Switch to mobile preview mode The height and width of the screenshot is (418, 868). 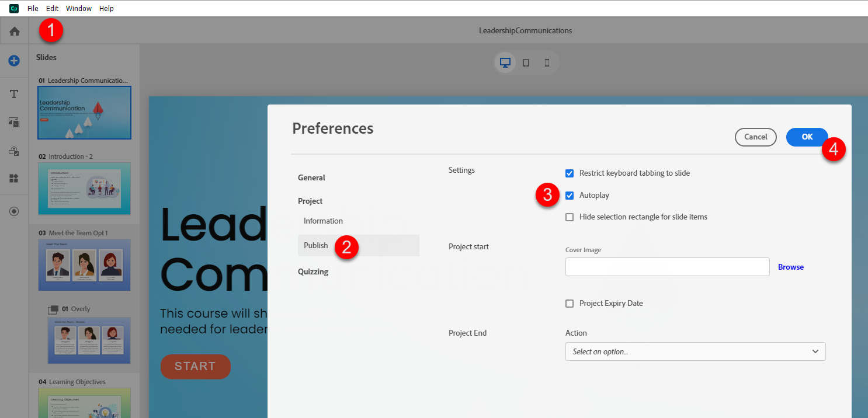point(547,62)
